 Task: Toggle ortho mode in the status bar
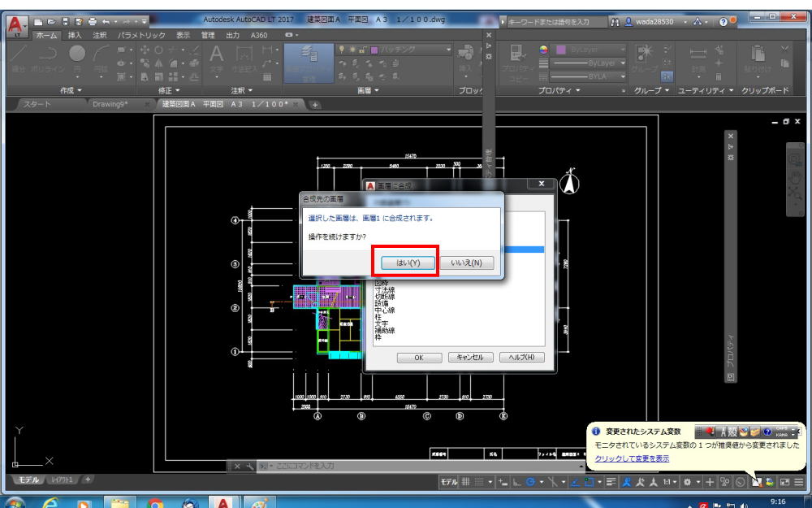tap(516, 482)
